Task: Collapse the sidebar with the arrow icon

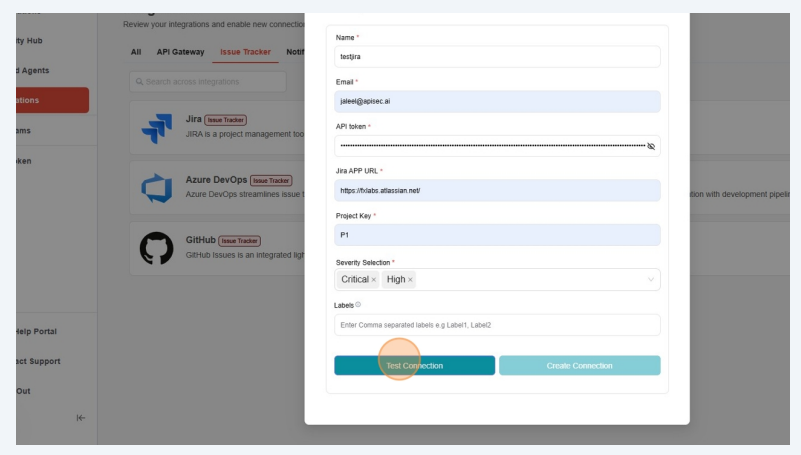Action: click(81, 417)
